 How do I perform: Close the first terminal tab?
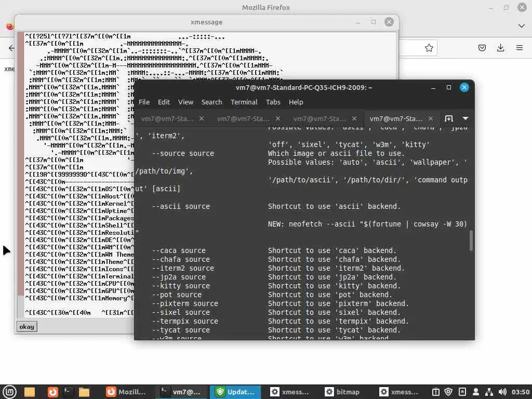202,118
